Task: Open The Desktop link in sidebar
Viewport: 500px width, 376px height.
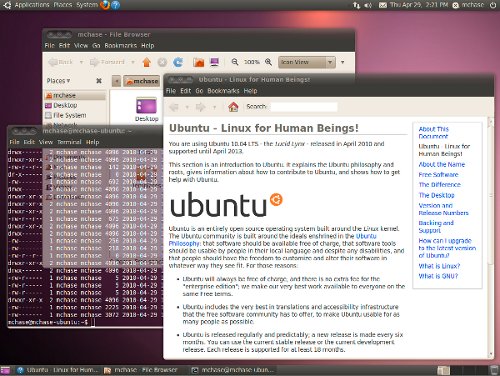Action: [436, 195]
